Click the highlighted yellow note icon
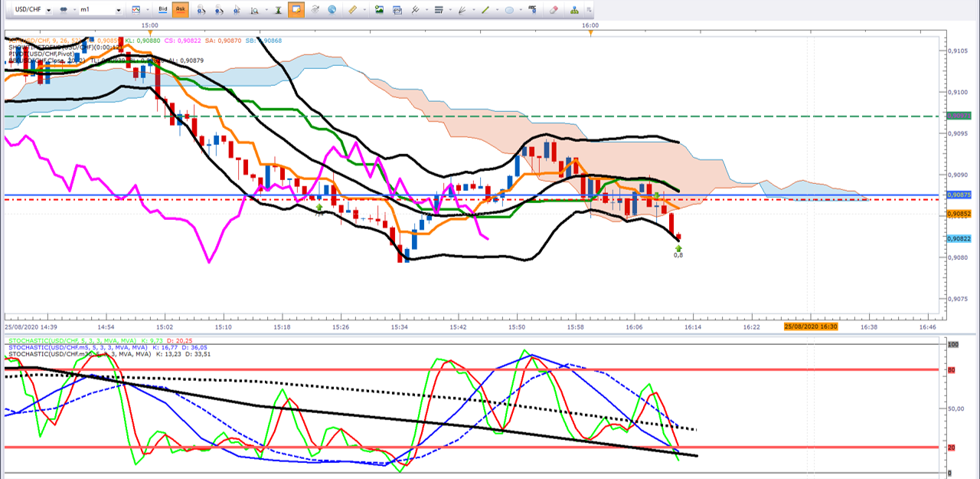 295,10
